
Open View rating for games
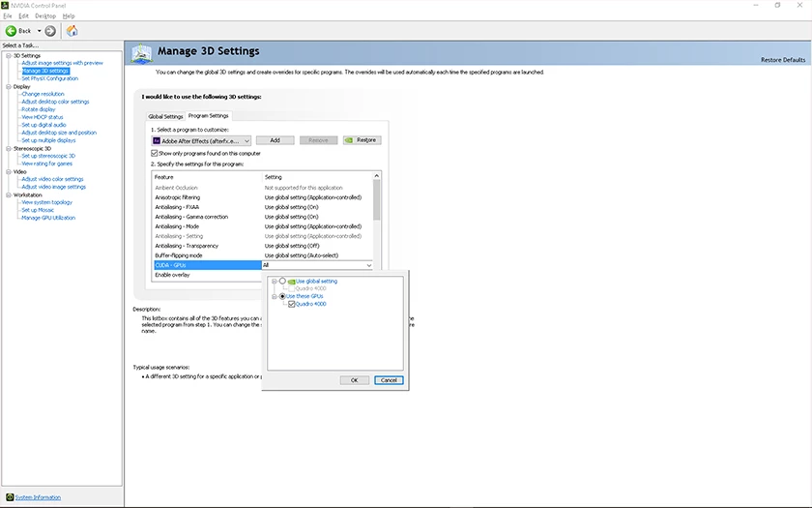(x=47, y=164)
